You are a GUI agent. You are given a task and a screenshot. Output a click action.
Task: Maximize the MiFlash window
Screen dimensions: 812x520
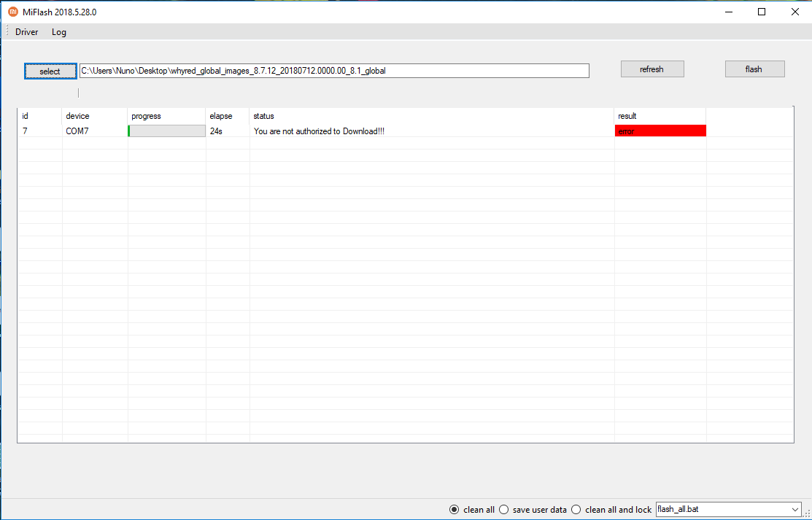tap(762, 12)
